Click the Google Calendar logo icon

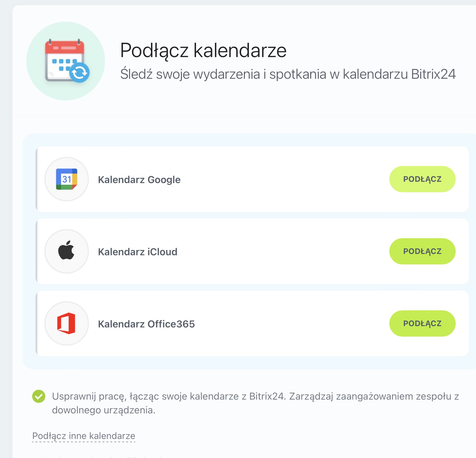click(67, 179)
